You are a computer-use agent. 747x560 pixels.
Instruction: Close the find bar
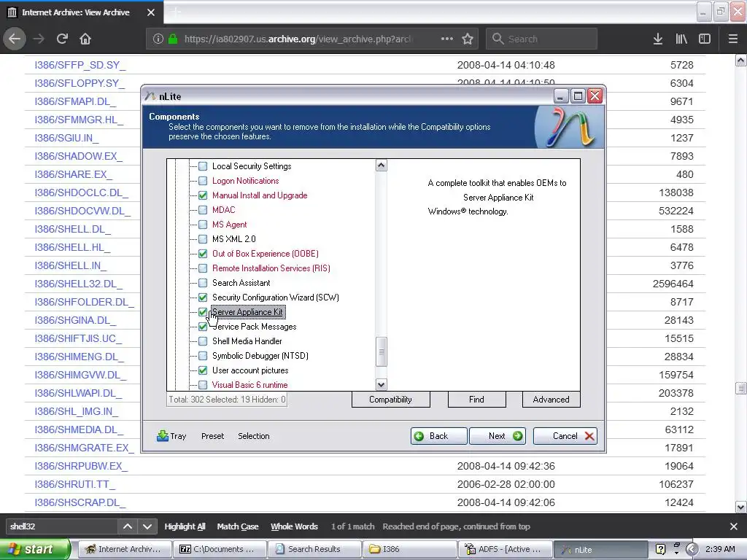coord(734,526)
